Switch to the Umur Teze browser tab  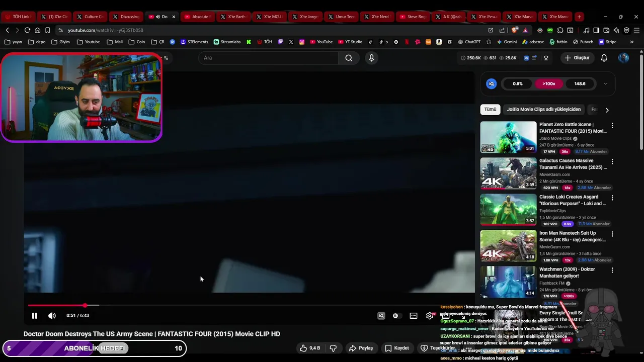coord(341,17)
